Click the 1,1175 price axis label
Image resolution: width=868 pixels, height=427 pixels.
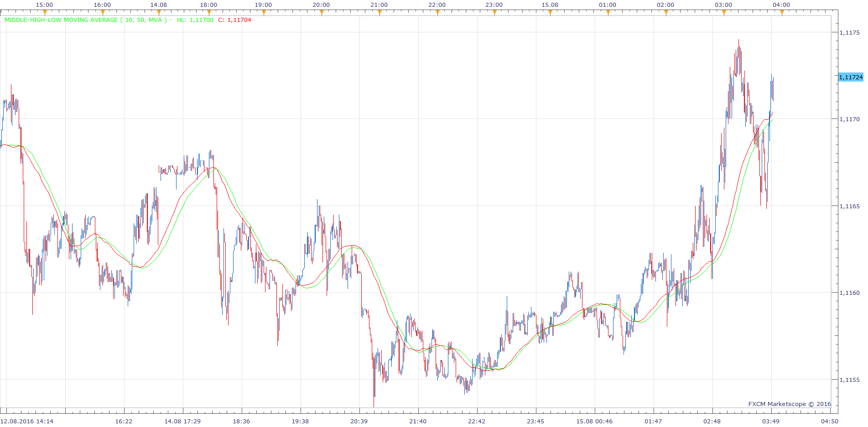click(850, 32)
